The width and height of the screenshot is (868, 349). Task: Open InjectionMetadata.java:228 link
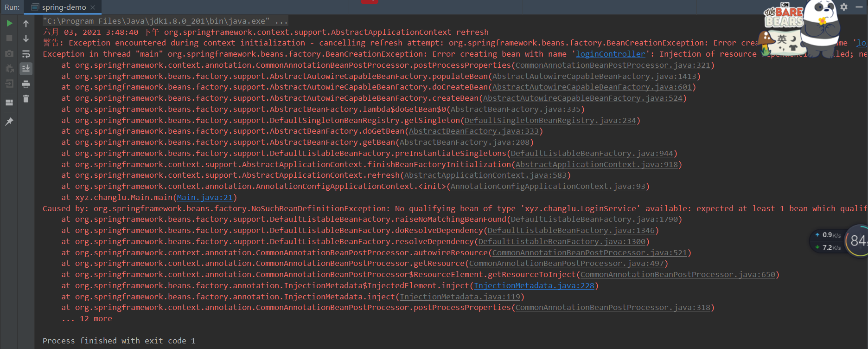click(534, 285)
